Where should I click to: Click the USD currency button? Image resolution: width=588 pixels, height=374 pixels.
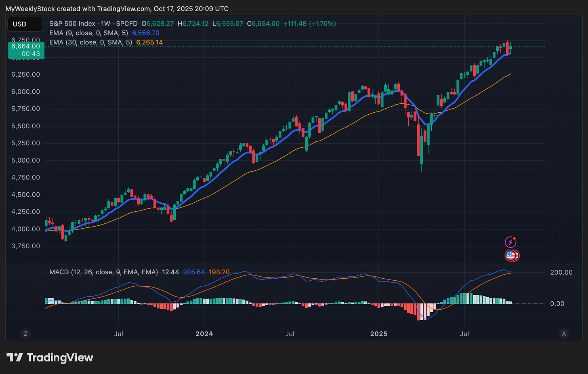point(25,24)
